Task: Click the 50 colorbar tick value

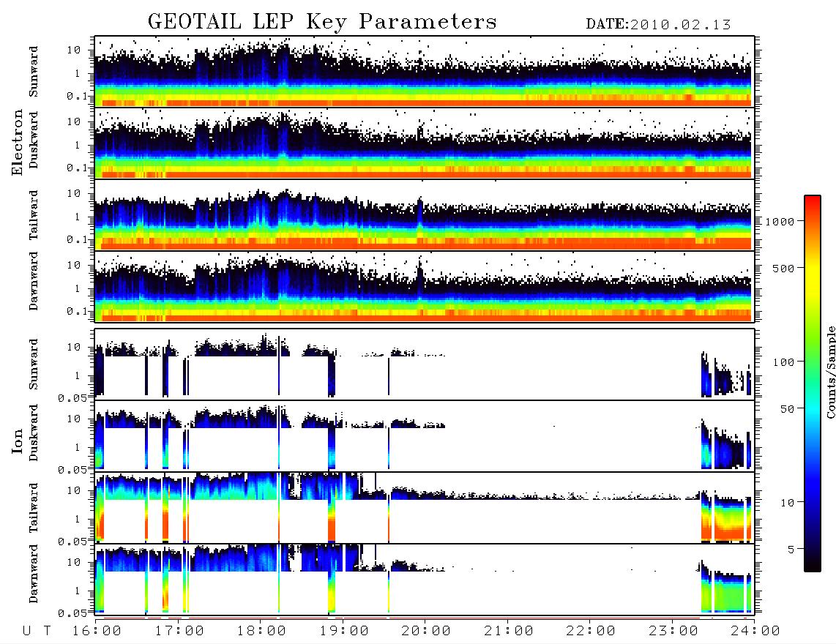Action: (x=787, y=409)
